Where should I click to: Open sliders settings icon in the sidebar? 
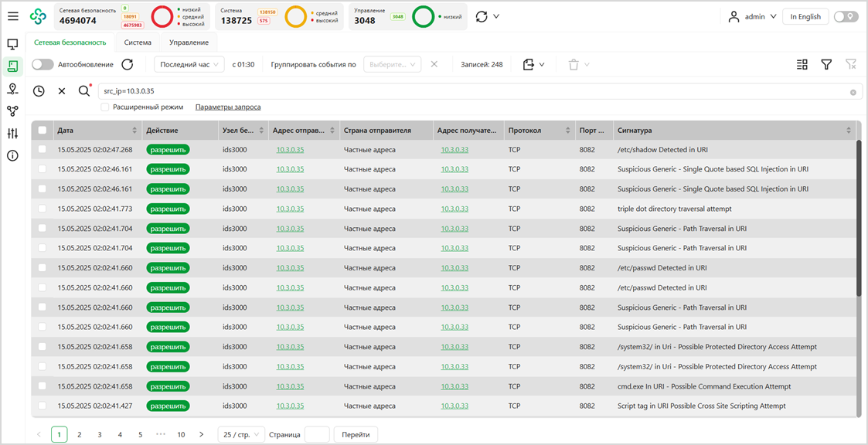(x=12, y=134)
